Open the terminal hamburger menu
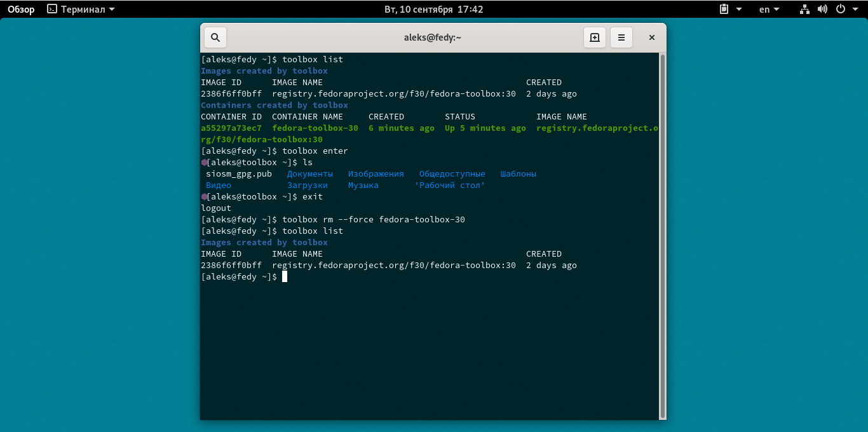 click(x=621, y=37)
